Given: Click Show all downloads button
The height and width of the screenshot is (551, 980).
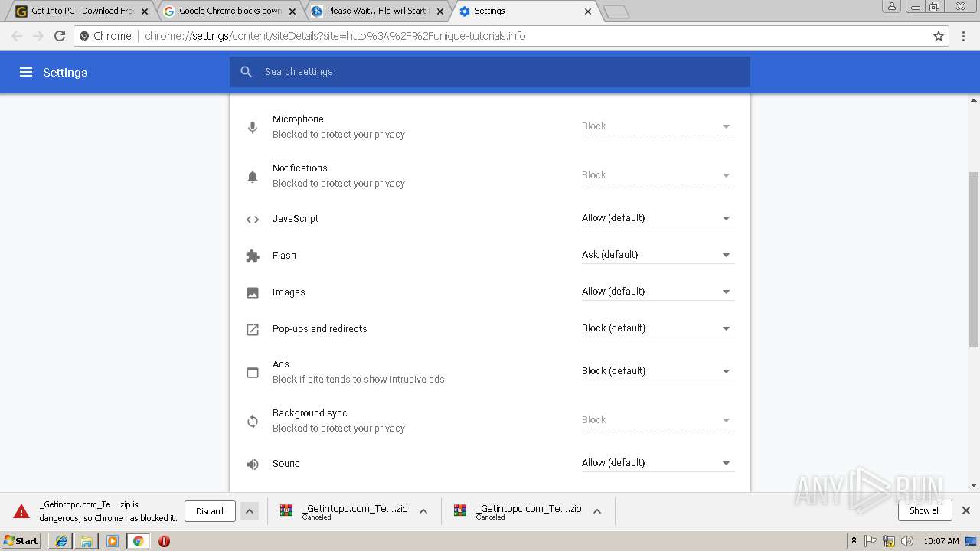Looking at the screenshot, I should (x=925, y=510).
